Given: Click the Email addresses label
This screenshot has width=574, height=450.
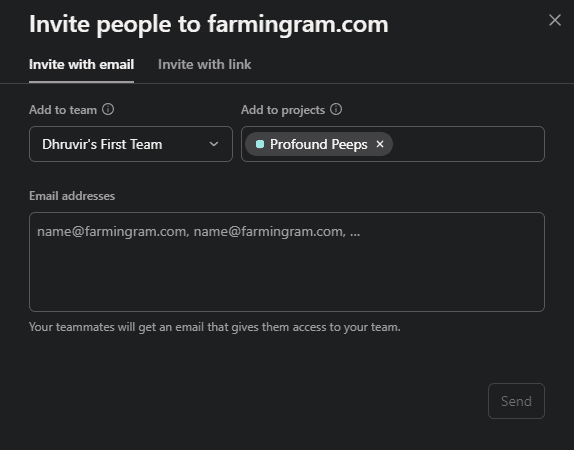Looking at the screenshot, I should (72, 196).
